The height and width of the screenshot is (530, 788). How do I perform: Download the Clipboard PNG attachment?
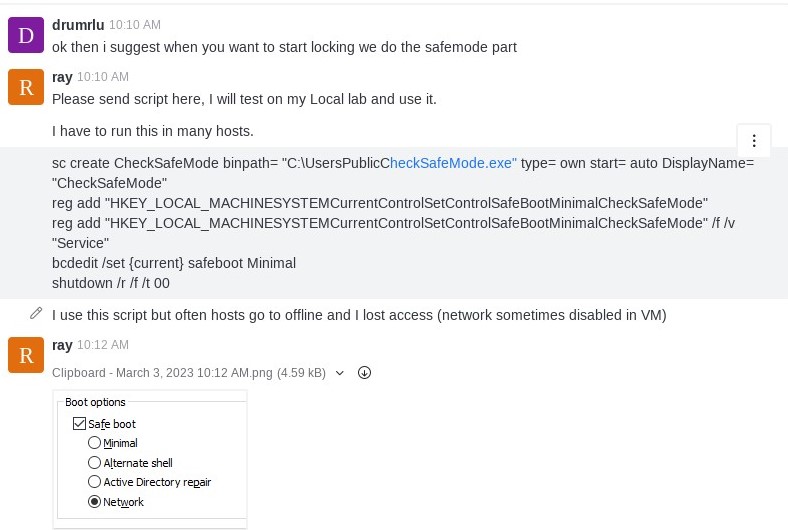coord(364,373)
